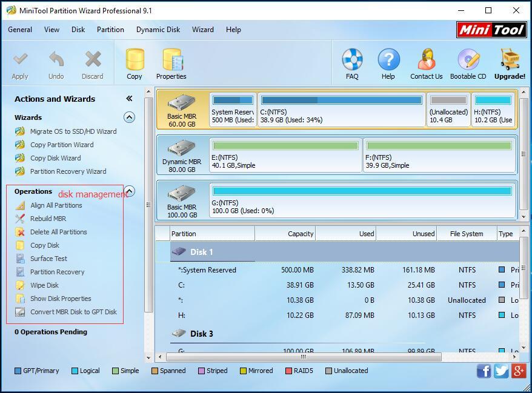Image resolution: width=532 pixels, height=393 pixels.
Task: Select the Disk 1 row in list
Action: coord(344,252)
